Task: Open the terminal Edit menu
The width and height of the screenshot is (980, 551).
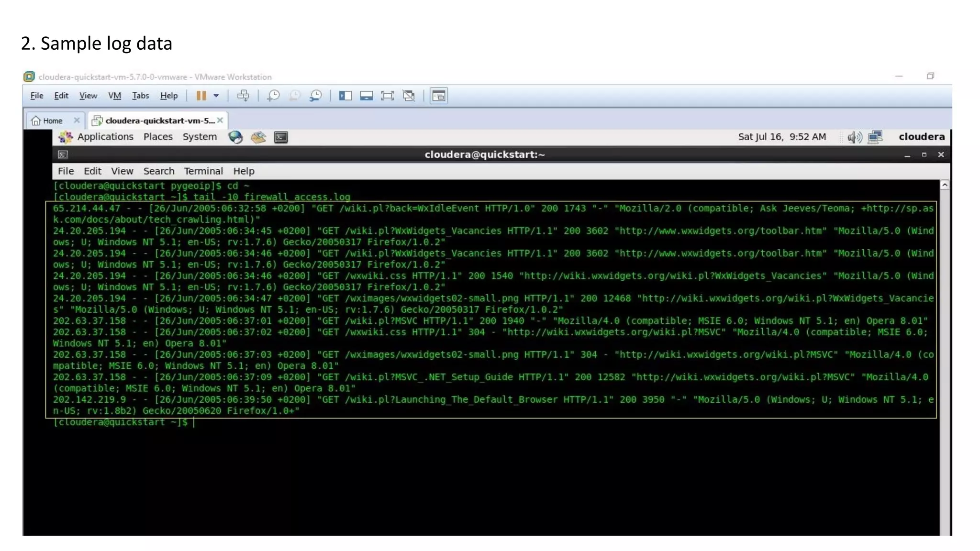Action: [92, 171]
